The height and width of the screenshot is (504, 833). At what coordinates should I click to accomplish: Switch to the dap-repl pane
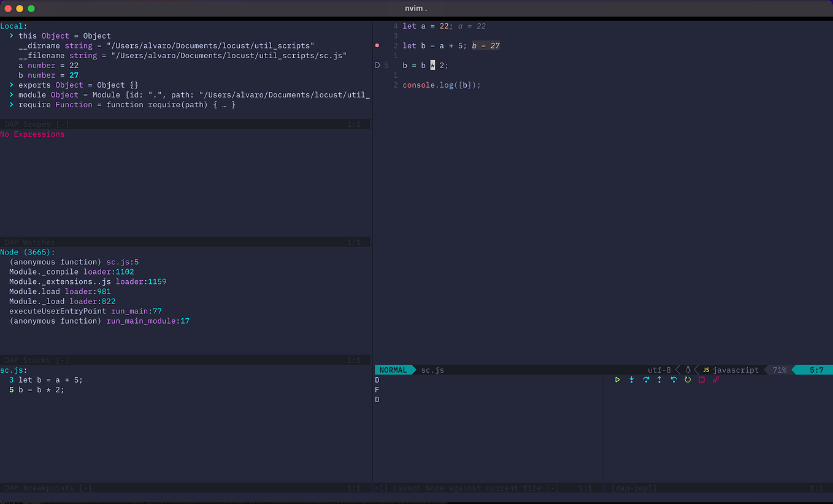click(x=633, y=487)
